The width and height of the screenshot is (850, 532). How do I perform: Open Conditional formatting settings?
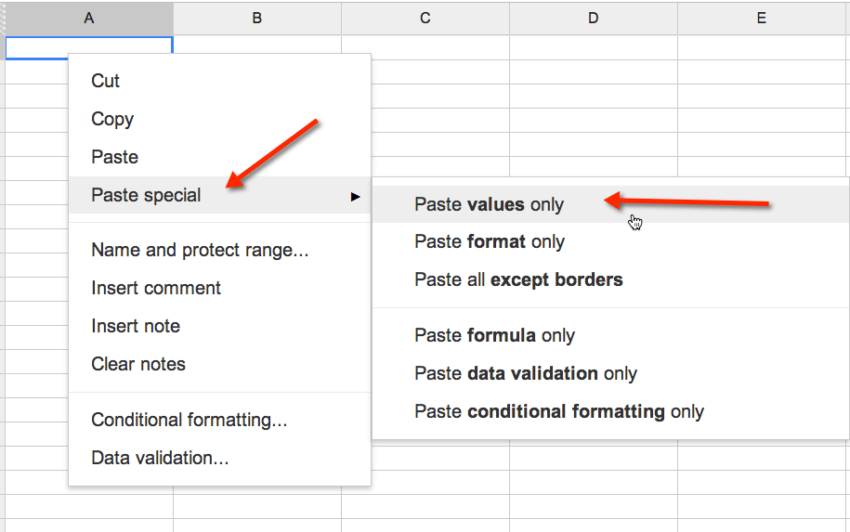click(x=220, y=420)
